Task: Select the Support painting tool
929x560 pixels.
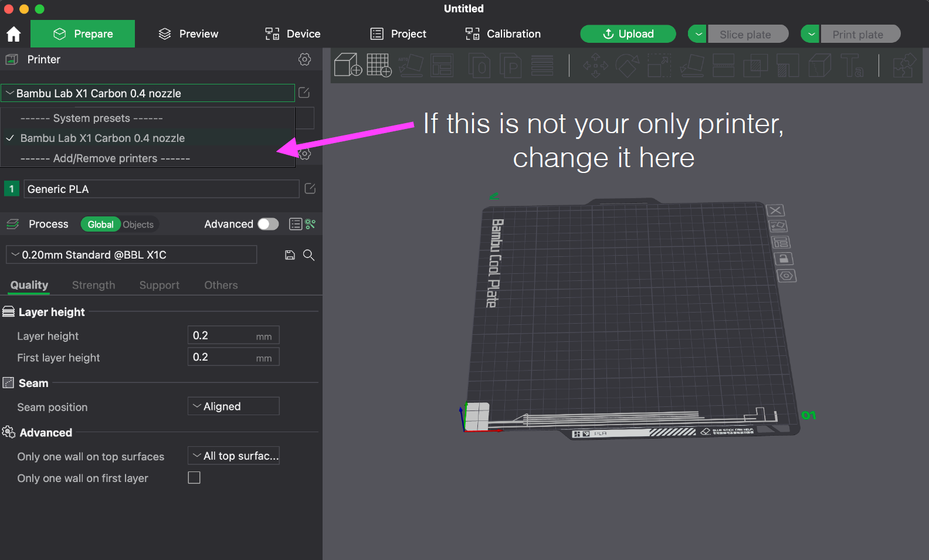Action: click(788, 65)
